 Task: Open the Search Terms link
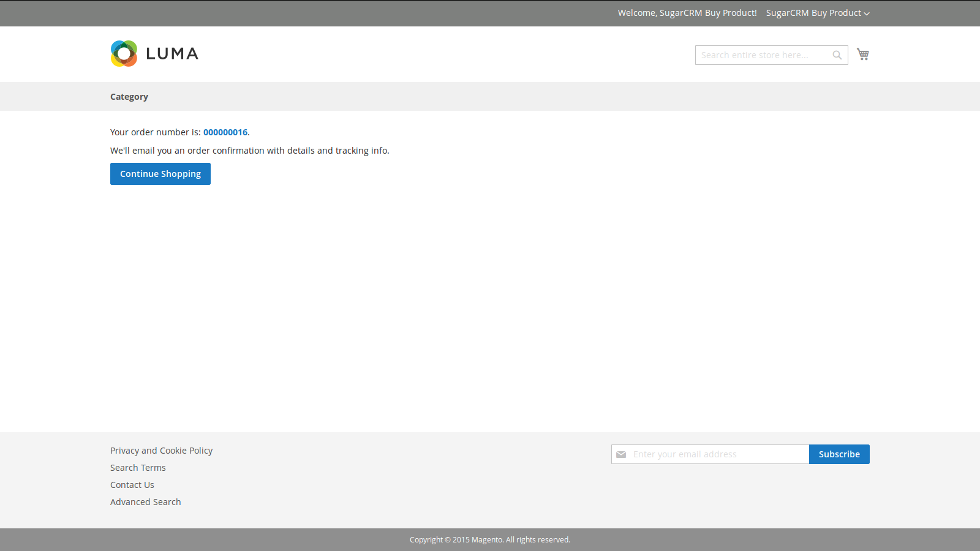(138, 468)
